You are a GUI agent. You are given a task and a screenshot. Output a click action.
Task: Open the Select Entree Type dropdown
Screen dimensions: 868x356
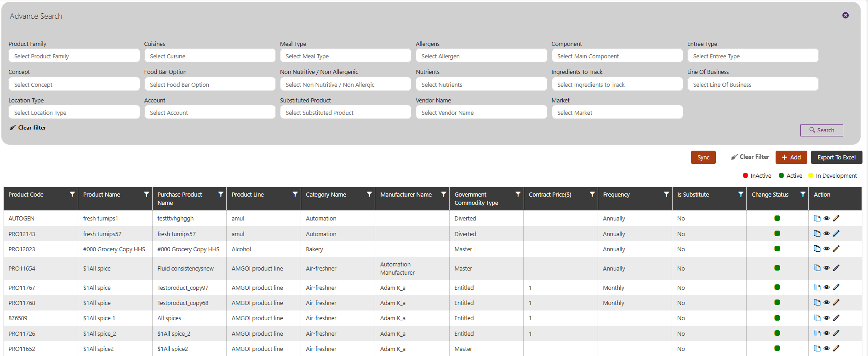click(x=753, y=56)
